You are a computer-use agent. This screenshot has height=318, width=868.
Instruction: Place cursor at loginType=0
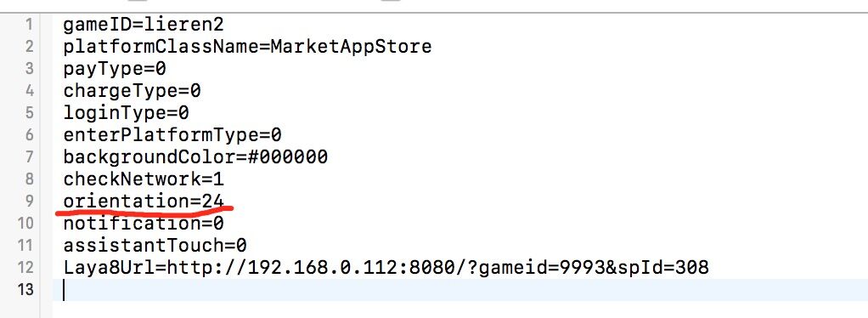(x=127, y=113)
